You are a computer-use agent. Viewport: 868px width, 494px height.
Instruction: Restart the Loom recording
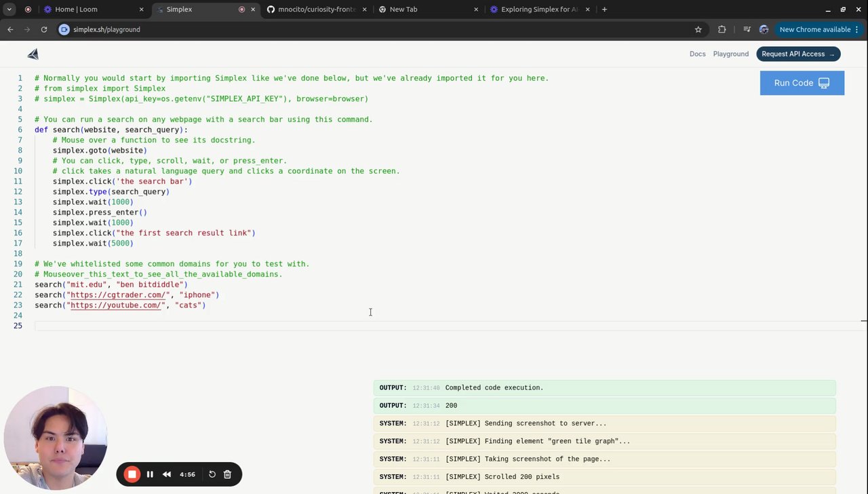[x=212, y=474]
